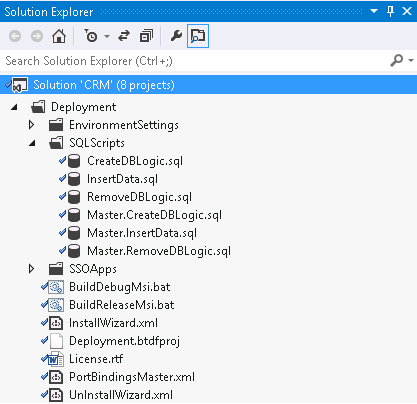This screenshot has height=404, width=417.
Task: Click the Forward navigation arrow
Action: (x=37, y=36)
